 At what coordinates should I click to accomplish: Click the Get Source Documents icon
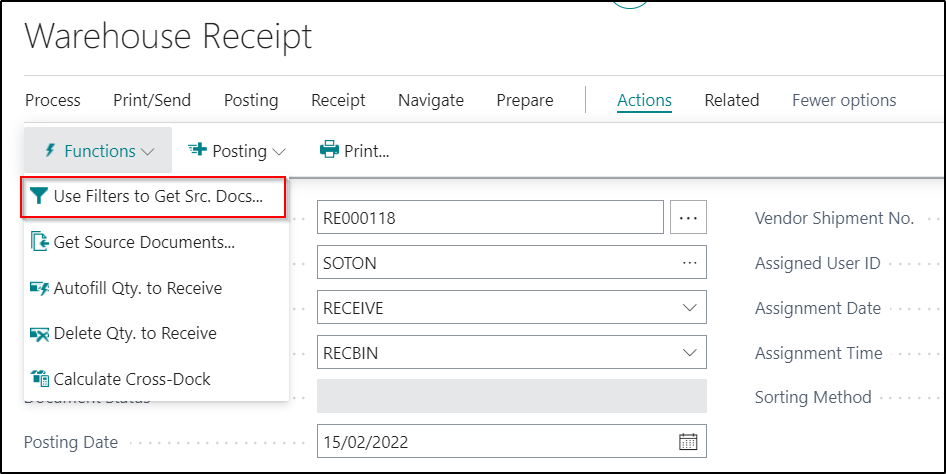pos(40,242)
